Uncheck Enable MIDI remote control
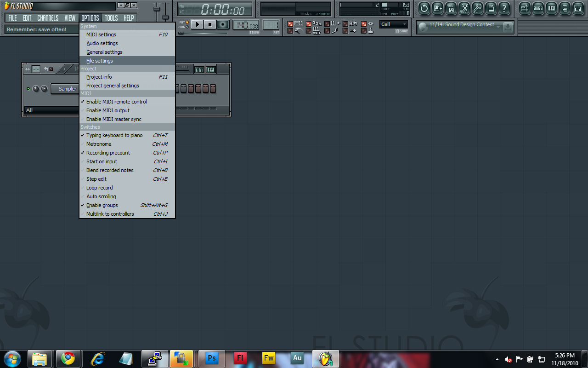 coord(116,102)
